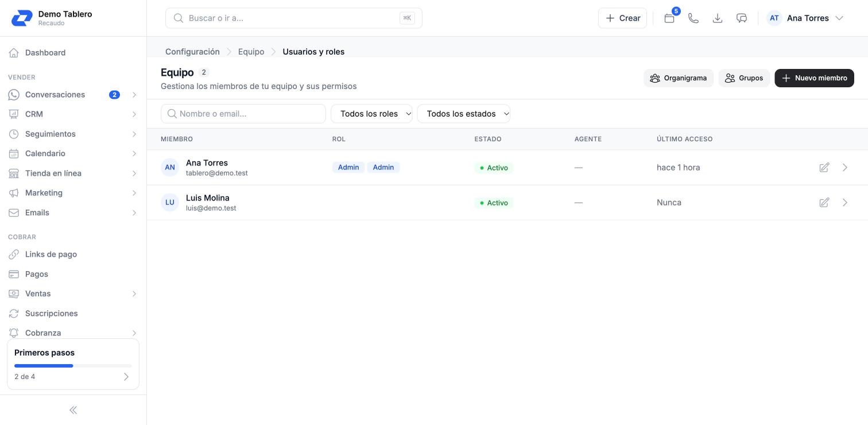This screenshot has height=425, width=868.
Task: Collapse the sidebar with double-chevron icon
Action: (x=73, y=410)
